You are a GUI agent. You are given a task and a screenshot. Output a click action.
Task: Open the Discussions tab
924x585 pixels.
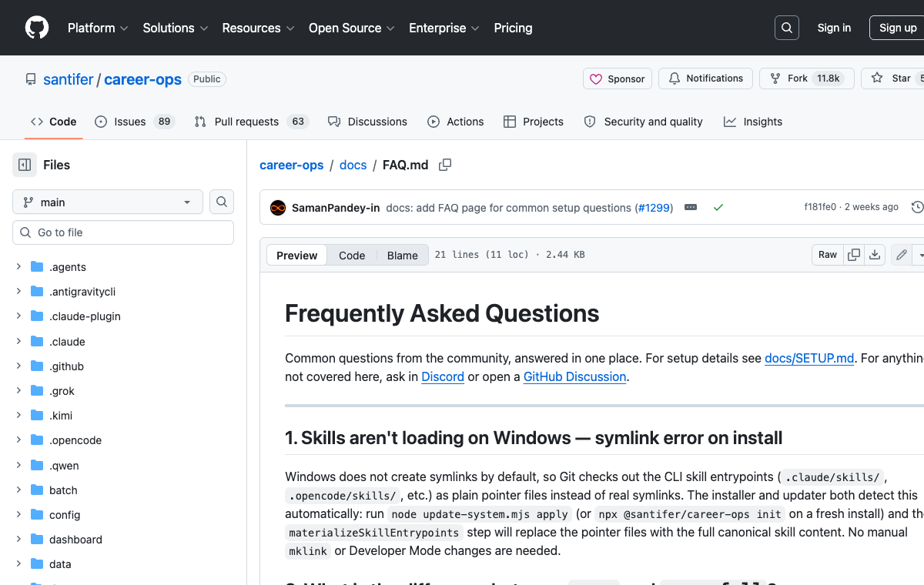(x=367, y=122)
